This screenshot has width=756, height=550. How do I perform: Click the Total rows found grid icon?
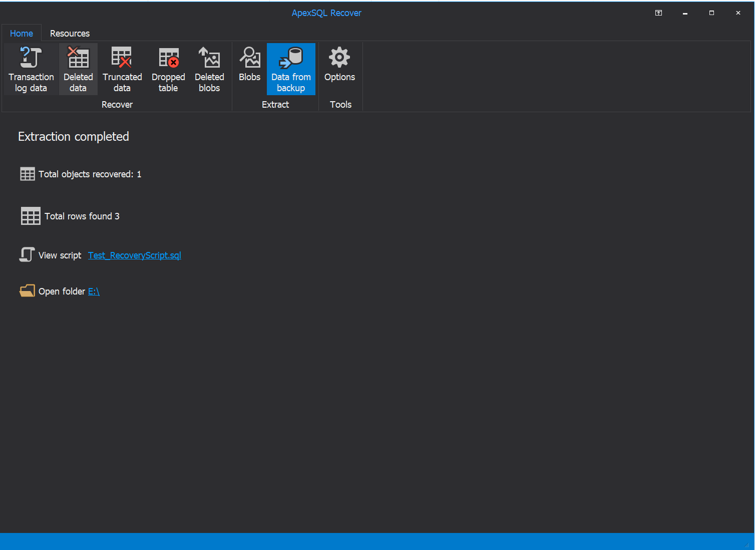tap(30, 216)
